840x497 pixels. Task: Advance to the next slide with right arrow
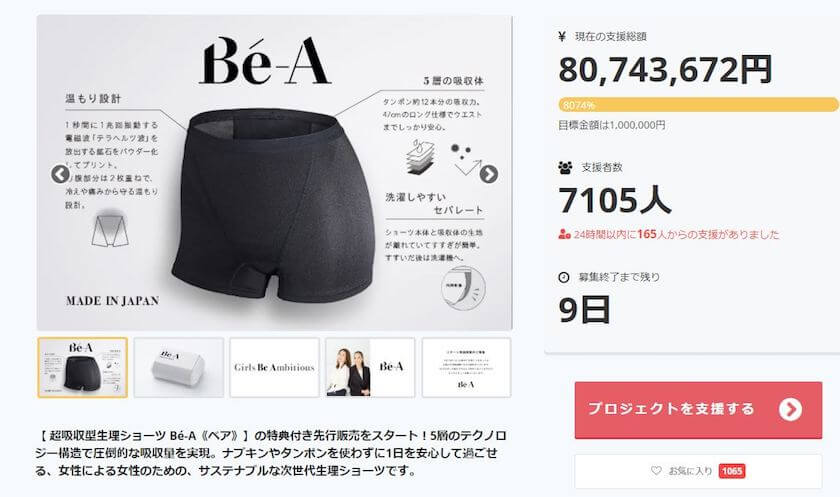click(x=489, y=174)
